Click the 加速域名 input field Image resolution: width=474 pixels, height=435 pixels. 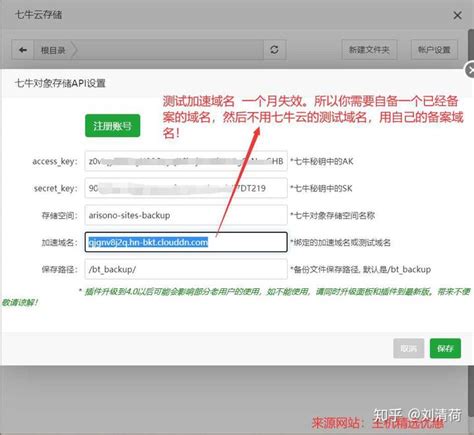tap(186, 242)
